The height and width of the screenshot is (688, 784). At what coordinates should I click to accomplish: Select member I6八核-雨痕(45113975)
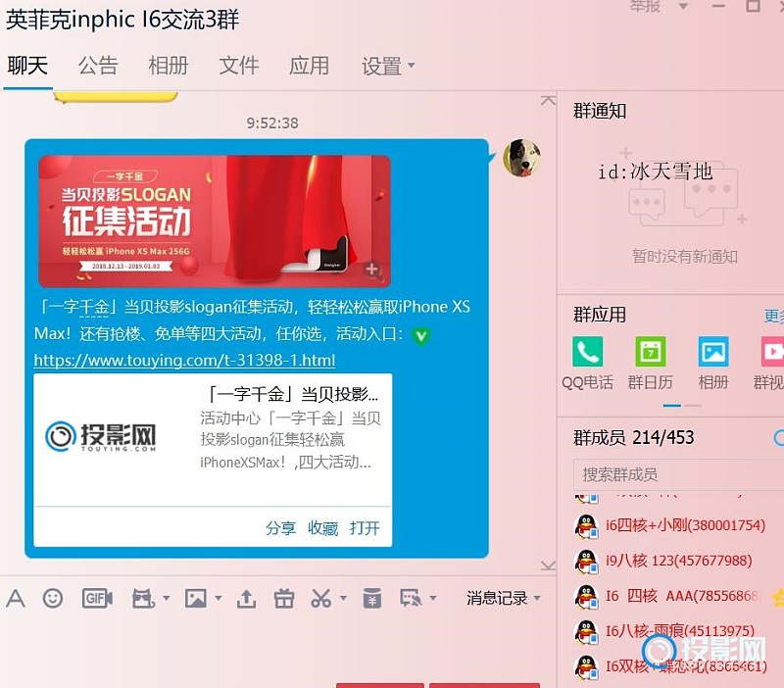point(679,631)
